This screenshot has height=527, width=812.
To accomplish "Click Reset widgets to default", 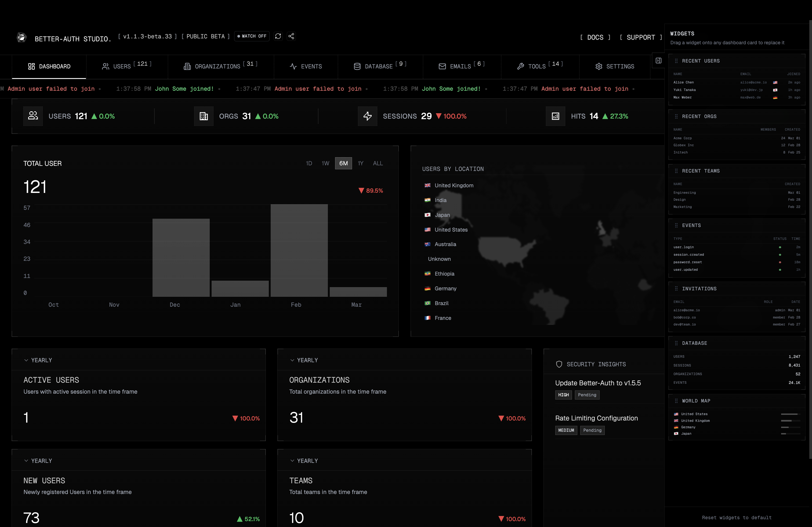I will [737, 517].
